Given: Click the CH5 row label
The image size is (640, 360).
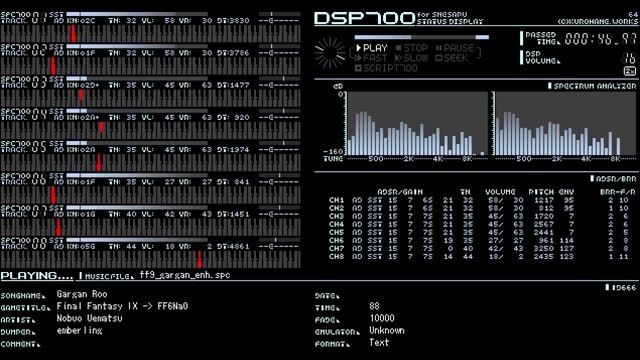Looking at the screenshot, I should point(336,232).
